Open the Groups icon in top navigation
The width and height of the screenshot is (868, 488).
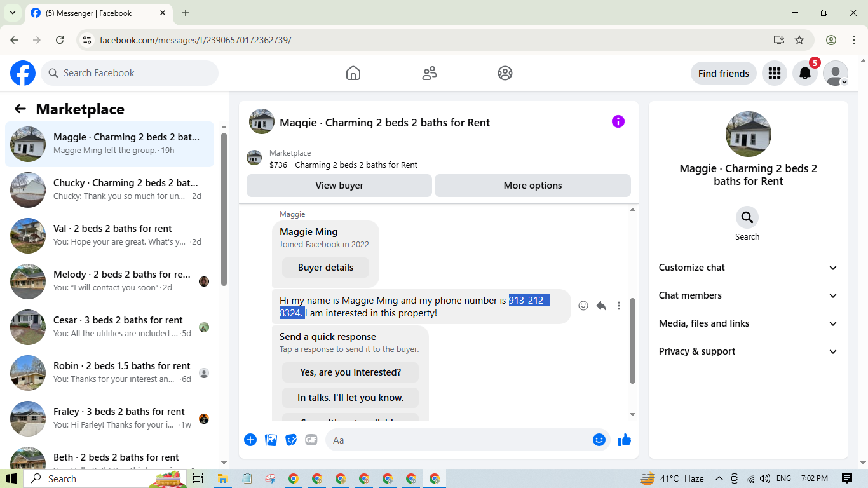coord(505,73)
